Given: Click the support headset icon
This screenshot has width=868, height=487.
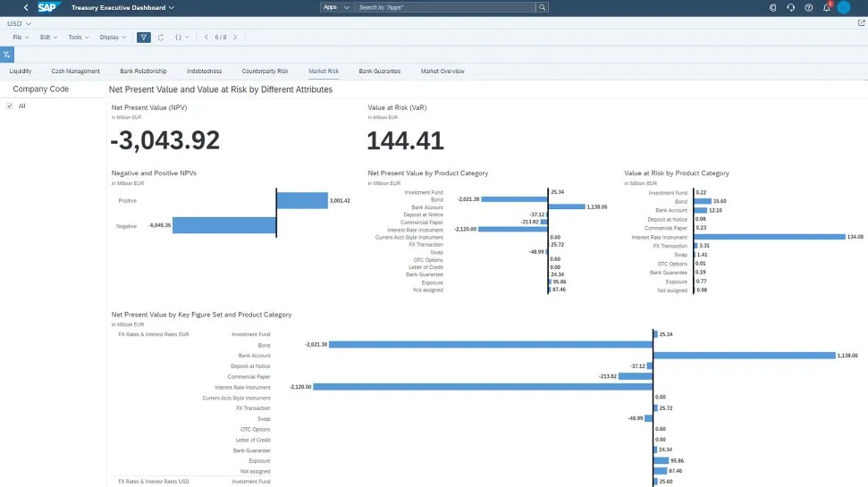Looking at the screenshot, I should (x=790, y=7).
